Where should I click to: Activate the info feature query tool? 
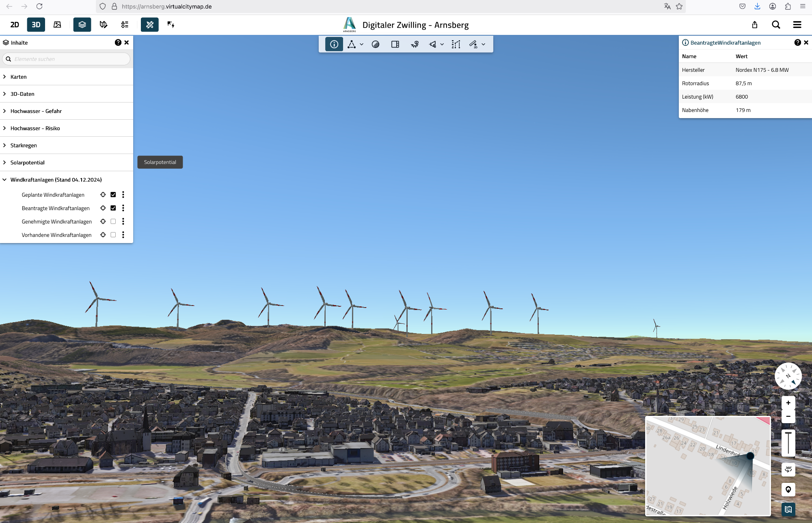coord(334,44)
